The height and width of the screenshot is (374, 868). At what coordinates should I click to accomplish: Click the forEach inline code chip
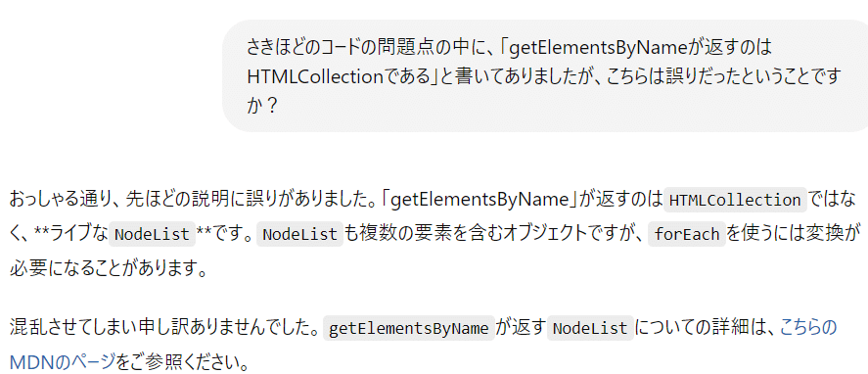point(686,235)
